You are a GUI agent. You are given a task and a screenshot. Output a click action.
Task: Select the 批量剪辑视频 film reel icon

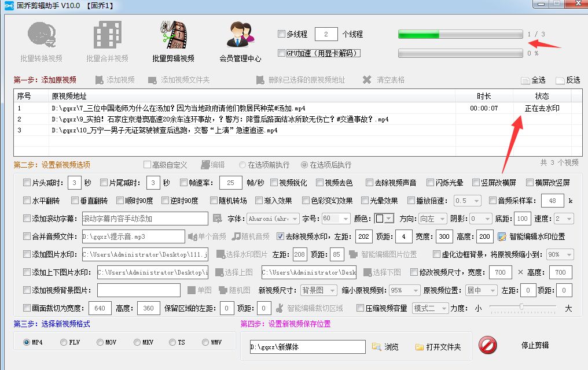coord(173,35)
